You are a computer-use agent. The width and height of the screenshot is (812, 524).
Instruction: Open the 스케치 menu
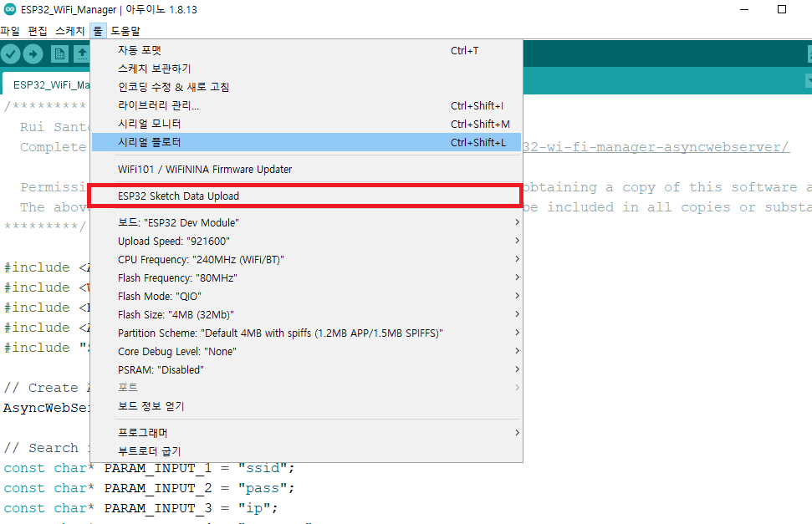tap(70, 31)
